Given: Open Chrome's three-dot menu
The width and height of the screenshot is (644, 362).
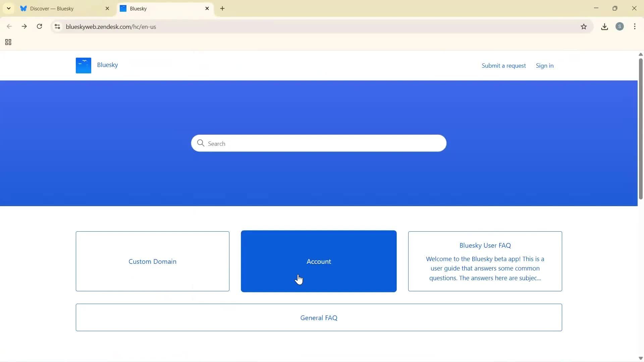Looking at the screenshot, I should [635, 26].
